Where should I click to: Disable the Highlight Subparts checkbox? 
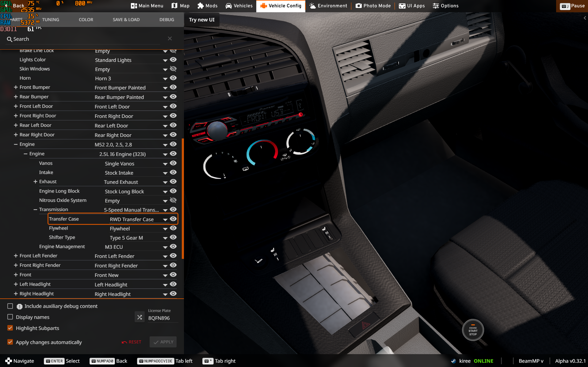click(x=10, y=328)
